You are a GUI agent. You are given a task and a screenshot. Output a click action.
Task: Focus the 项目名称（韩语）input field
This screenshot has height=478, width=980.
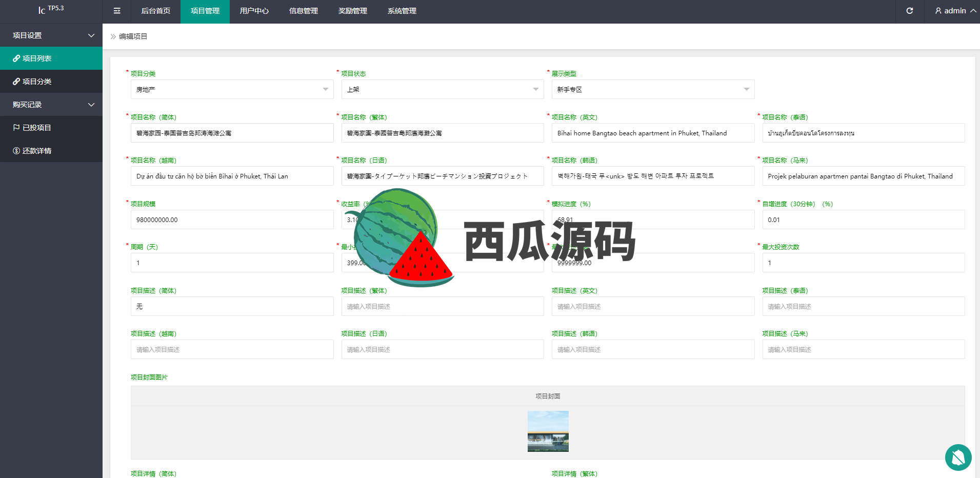(x=653, y=176)
